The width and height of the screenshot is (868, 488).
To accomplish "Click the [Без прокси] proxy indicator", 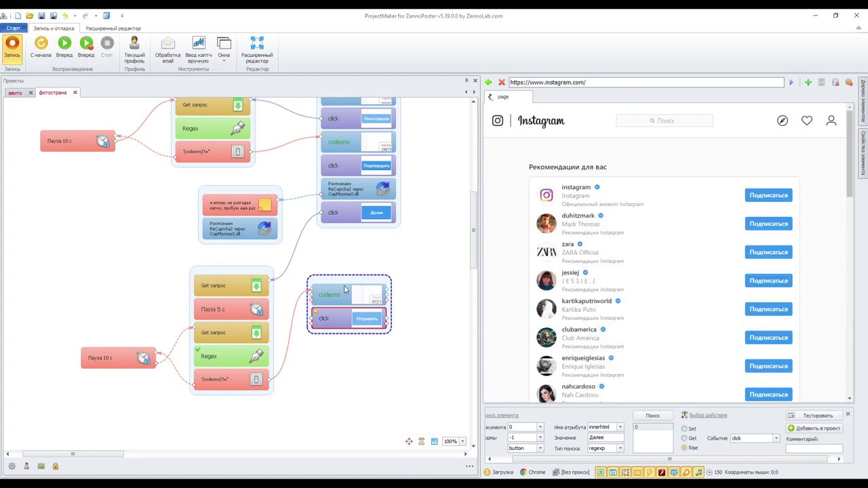I will (571, 472).
